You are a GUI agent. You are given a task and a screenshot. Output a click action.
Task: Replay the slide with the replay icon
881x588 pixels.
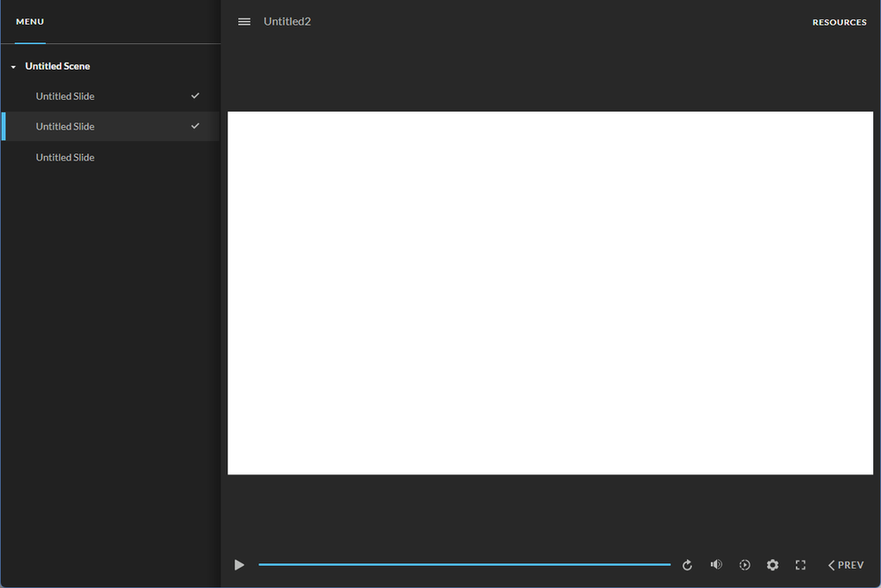[x=687, y=565]
